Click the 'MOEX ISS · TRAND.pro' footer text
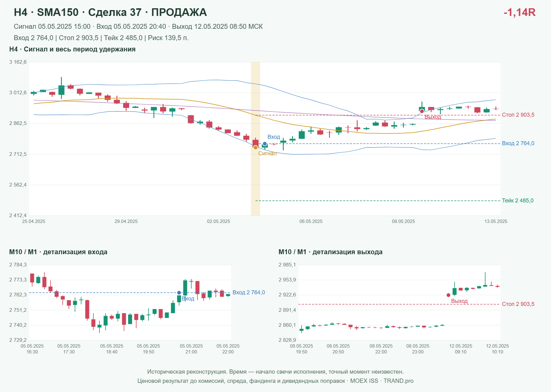Viewport: 551px width, 392px height. [x=382, y=381]
